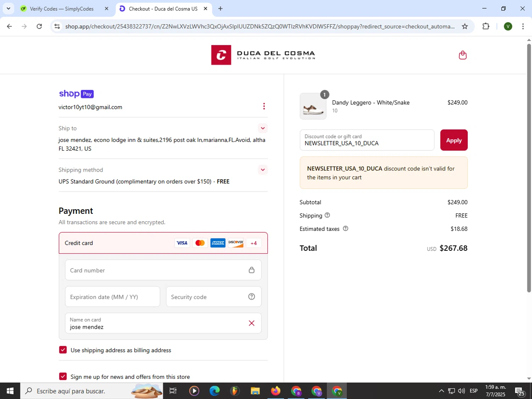Open File Explorer from taskbar

coord(255,391)
